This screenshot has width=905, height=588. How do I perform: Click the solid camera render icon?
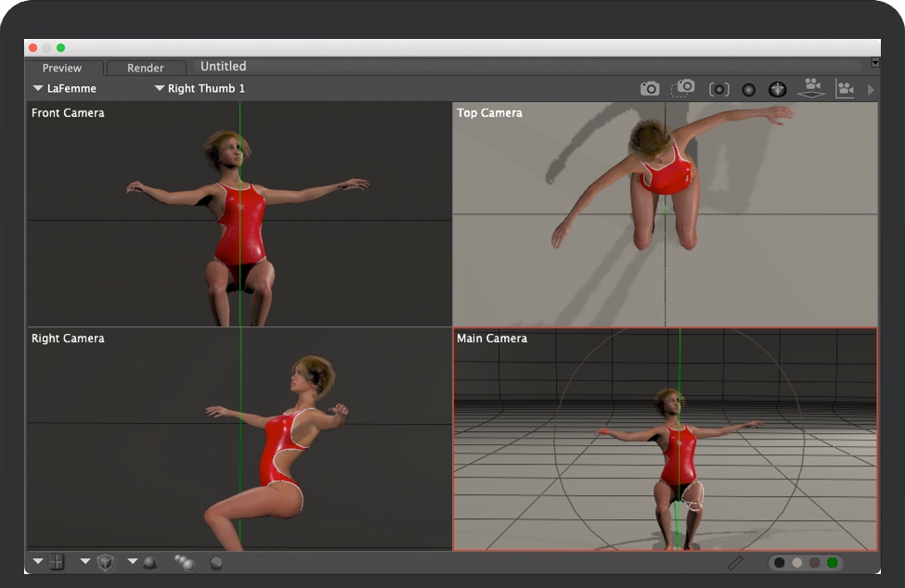pyautogui.click(x=650, y=89)
